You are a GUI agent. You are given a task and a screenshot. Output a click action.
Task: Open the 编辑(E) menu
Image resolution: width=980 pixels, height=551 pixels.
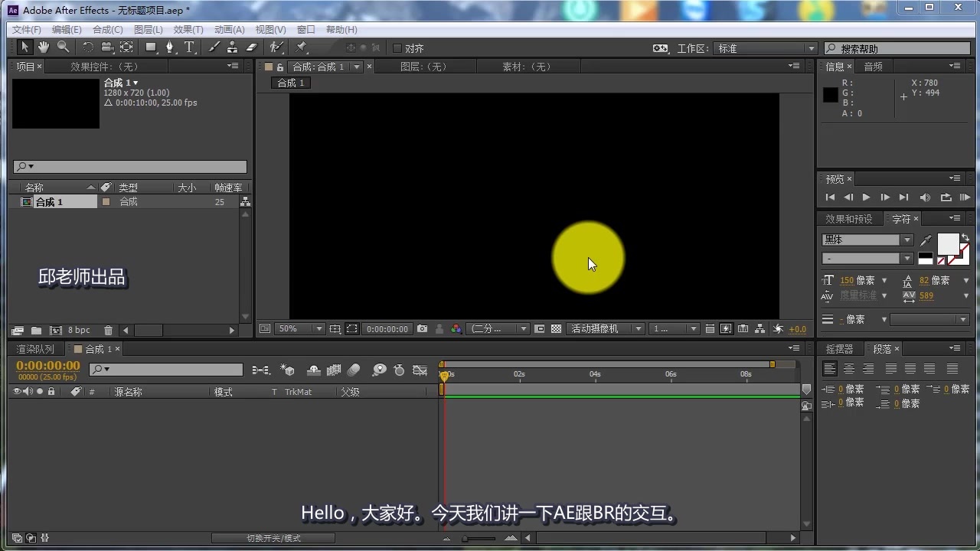[x=67, y=29]
